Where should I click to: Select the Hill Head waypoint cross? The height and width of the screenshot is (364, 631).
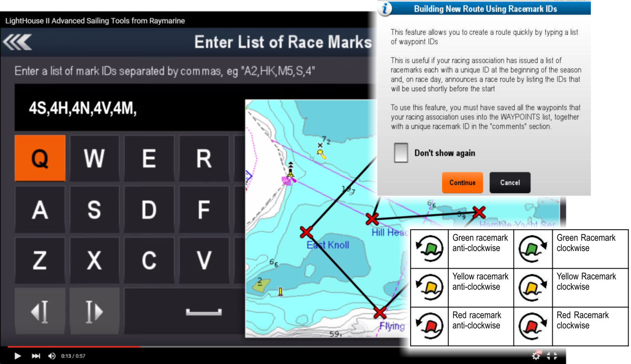(x=372, y=219)
